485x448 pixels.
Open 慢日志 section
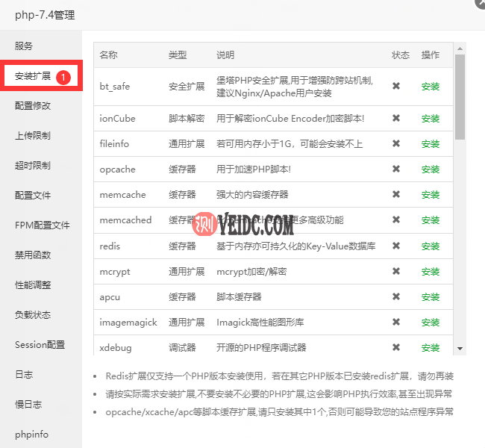28,404
